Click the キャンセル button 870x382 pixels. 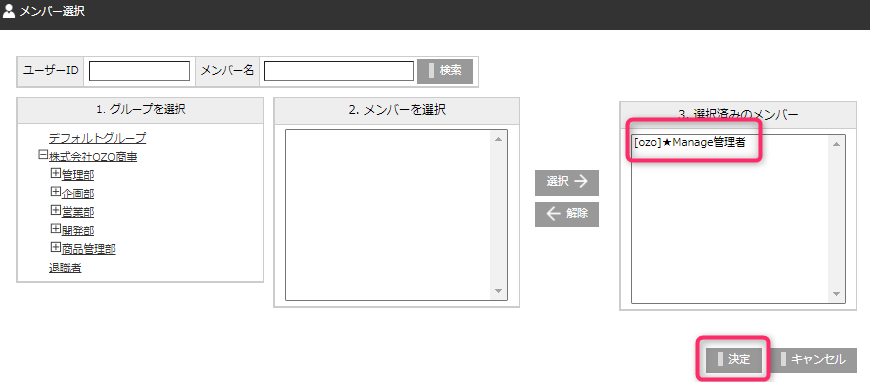(x=813, y=359)
